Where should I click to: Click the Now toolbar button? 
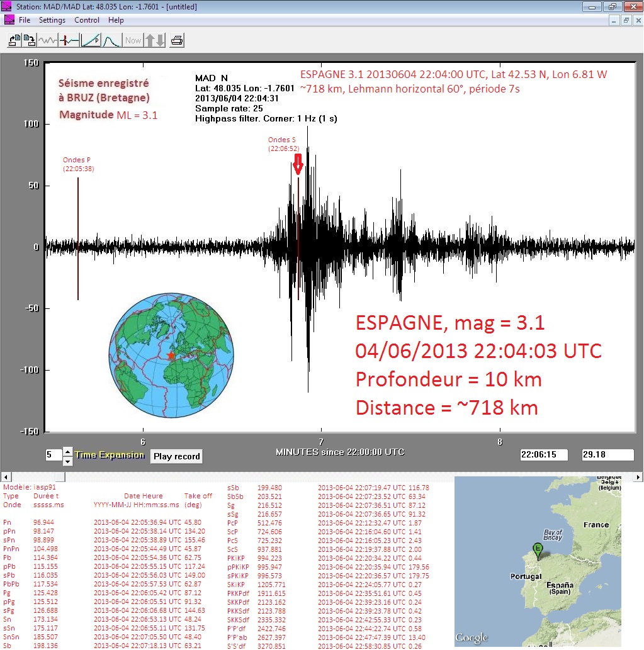coord(133,41)
